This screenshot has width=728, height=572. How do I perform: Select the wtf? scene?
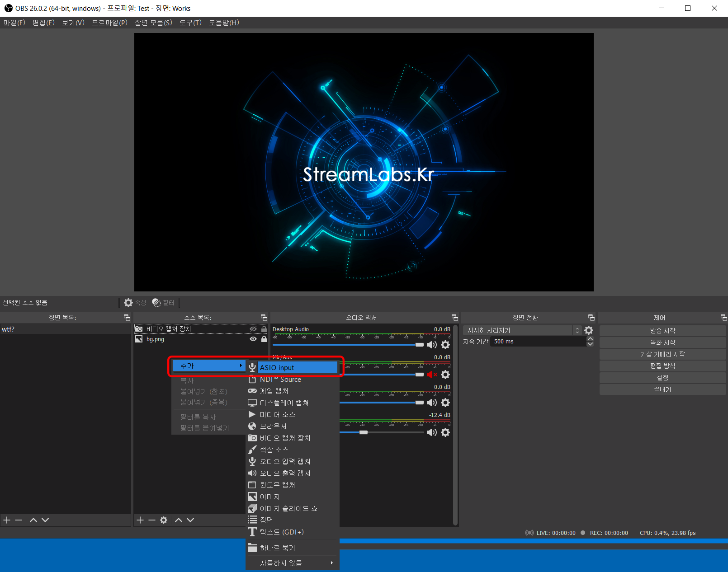(66, 329)
